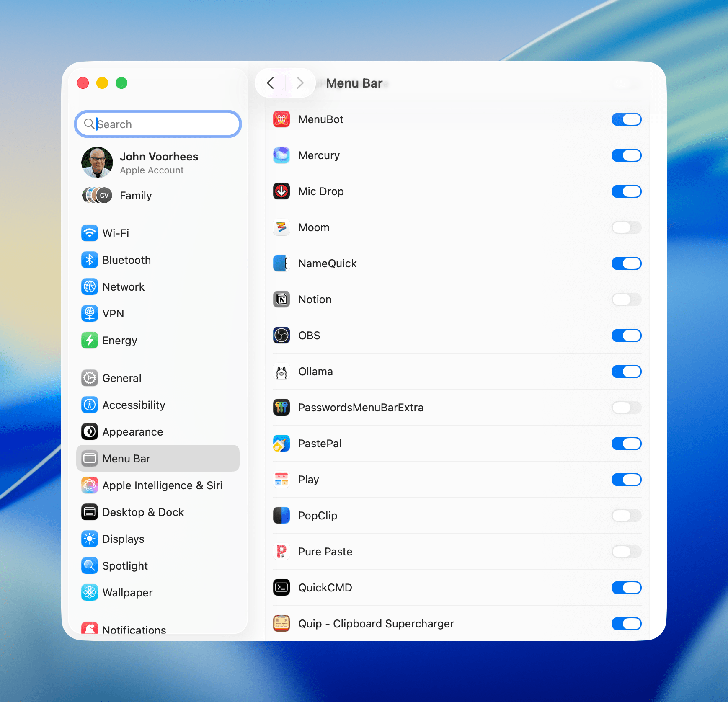The width and height of the screenshot is (728, 702).
Task: Click the Displays sun icon
Action: 90,539
